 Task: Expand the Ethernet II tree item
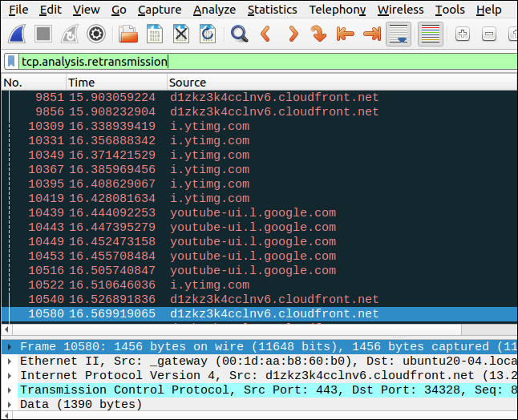[9, 361]
